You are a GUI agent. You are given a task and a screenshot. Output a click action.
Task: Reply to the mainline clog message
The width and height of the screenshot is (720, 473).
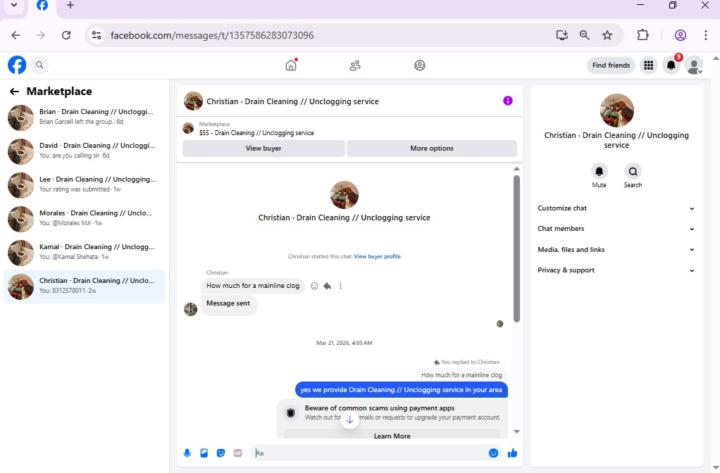(327, 286)
